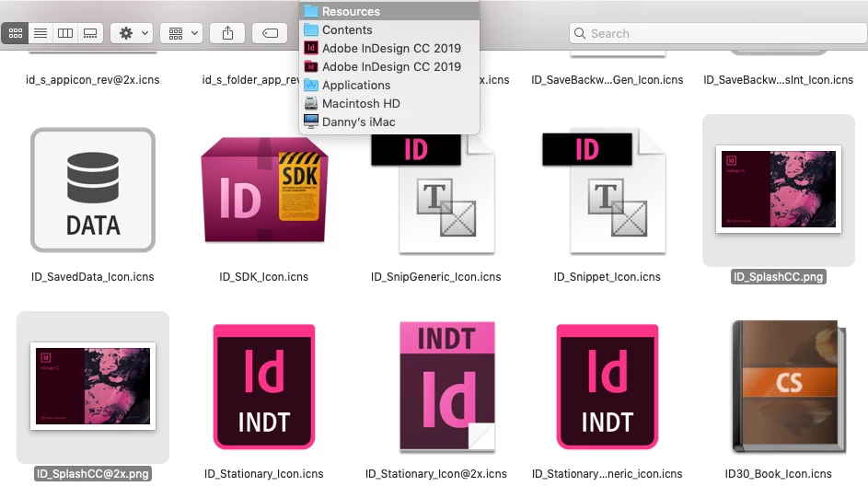Select the ID_SnipGeneric_Icon document icon
Screen dimensions: 868x498
coord(434,193)
